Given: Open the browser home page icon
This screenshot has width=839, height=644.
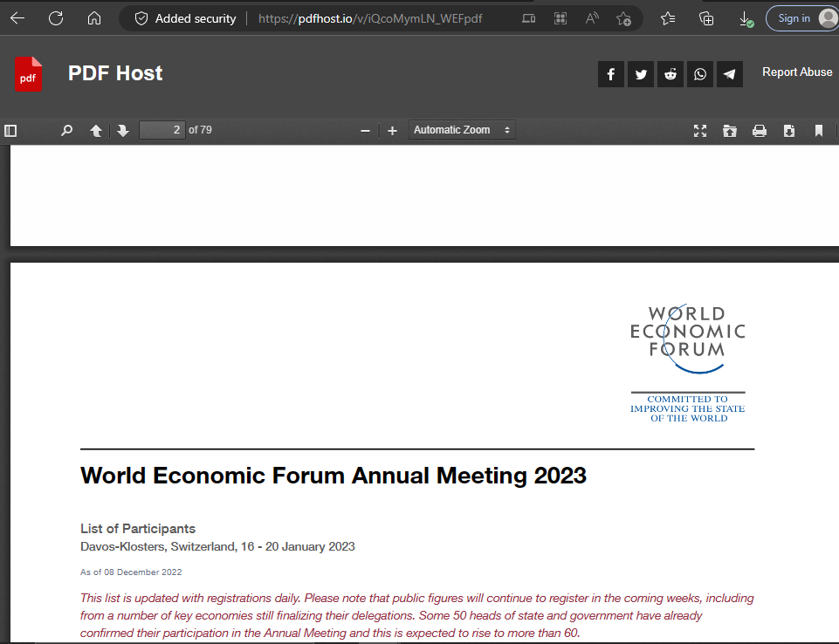Looking at the screenshot, I should tap(94, 18).
